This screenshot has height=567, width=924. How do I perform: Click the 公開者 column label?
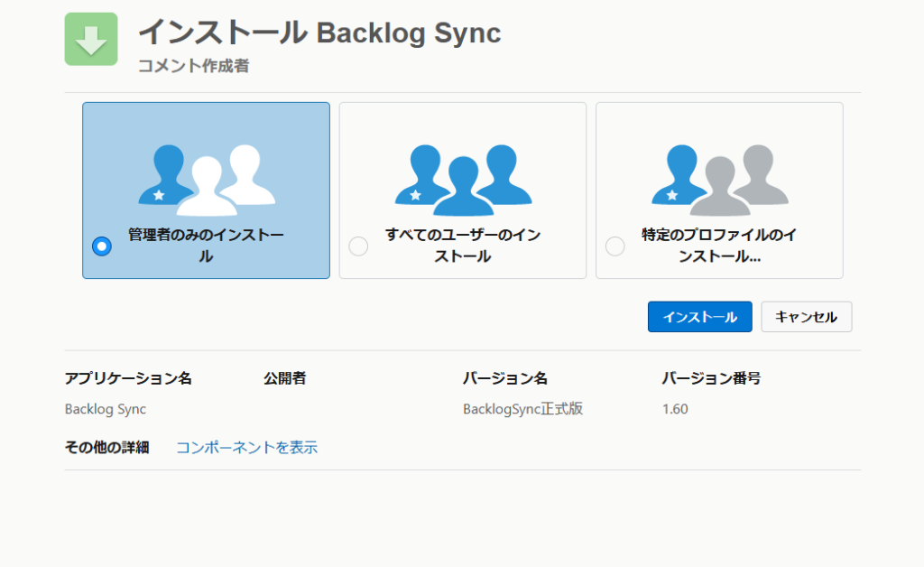[x=284, y=378]
